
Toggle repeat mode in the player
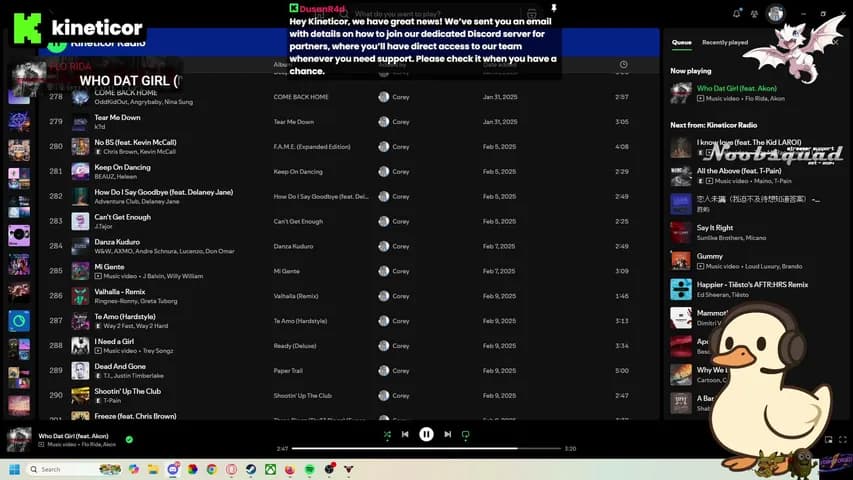466,434
